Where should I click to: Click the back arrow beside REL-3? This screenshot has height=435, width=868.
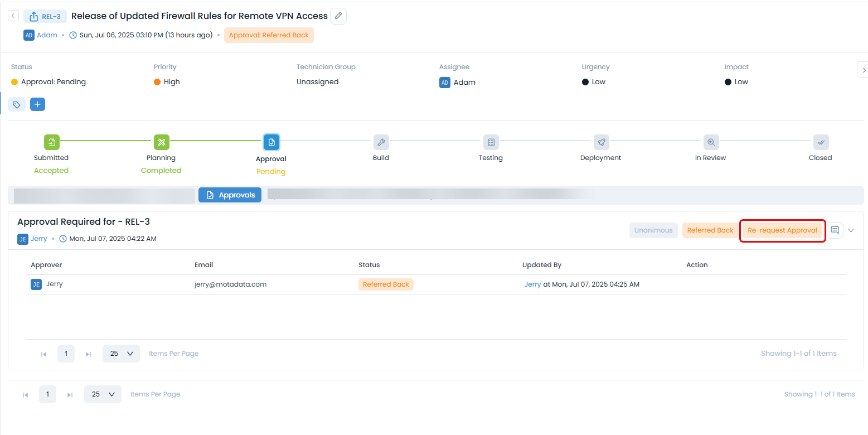(x=13, y=16)
